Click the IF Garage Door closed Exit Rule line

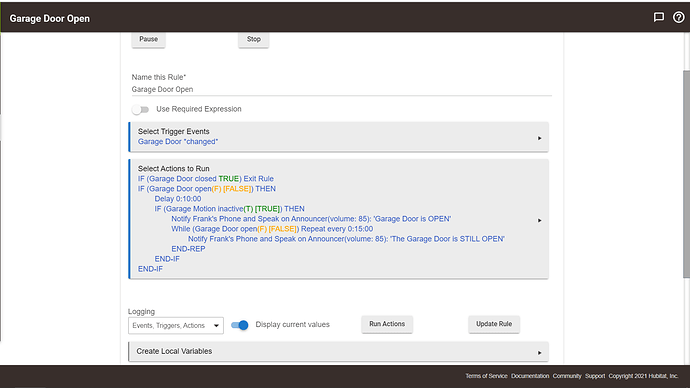(206, 179)
